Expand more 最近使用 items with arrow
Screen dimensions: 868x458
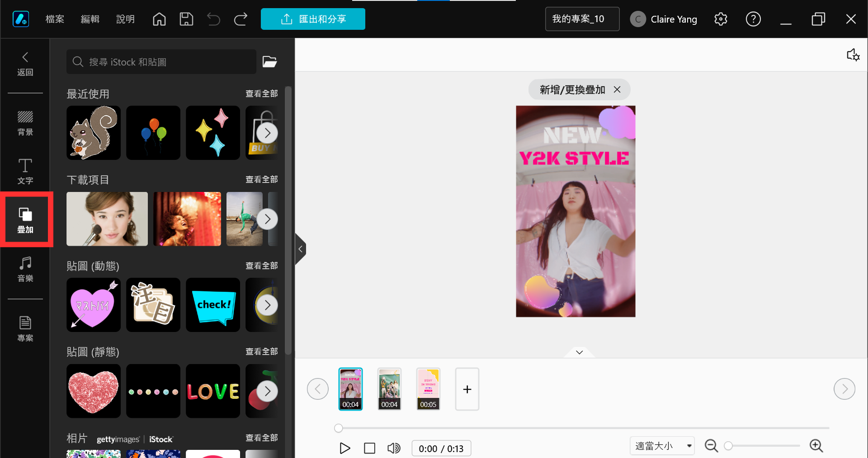267,133
